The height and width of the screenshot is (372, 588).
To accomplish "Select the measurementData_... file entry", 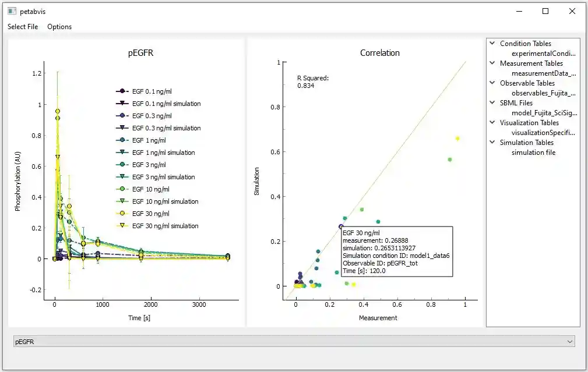I will [544, 73].
